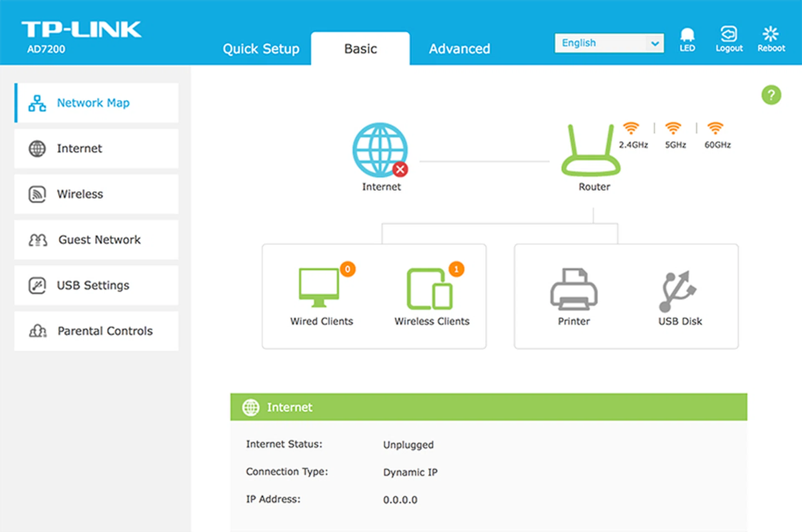The height and width of the screenshot is (532, 802).
Task: Open the Wireless Clients devices icon
Action: pos(430,289)
